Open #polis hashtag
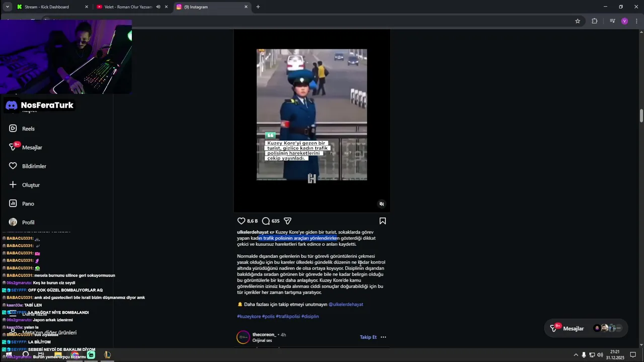The width and height of the screenshot is (644, 362). 268,317
